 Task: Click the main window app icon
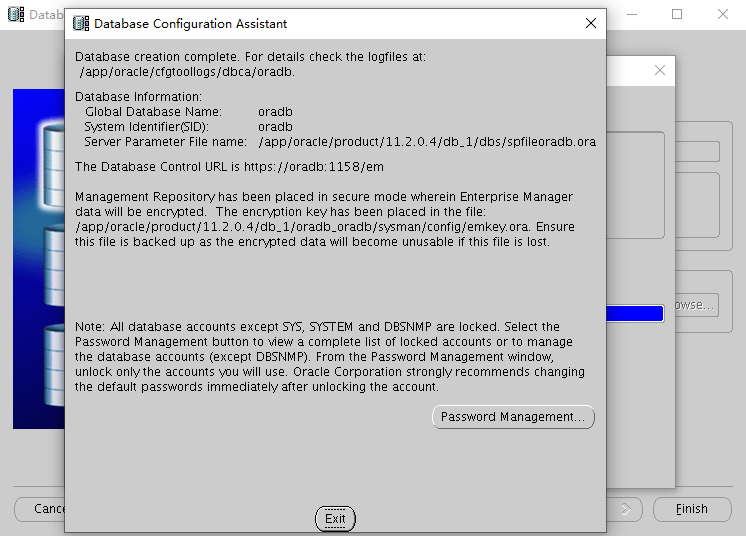[16, 14]
